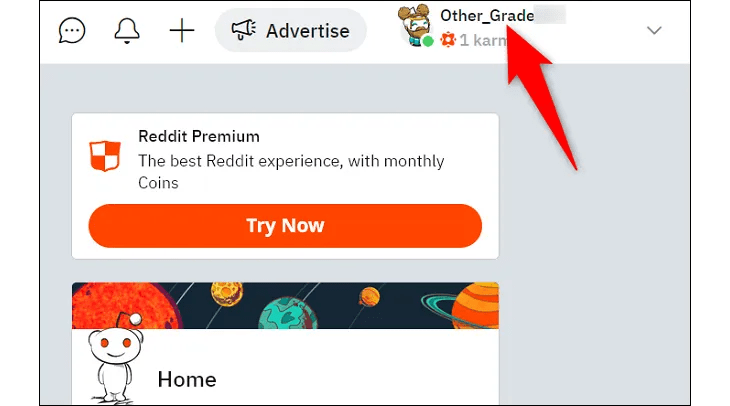Image resolution: width=730 pixels, height=406 pixels.
Task: Click the Home heading text
Action: tap(187, 379)
